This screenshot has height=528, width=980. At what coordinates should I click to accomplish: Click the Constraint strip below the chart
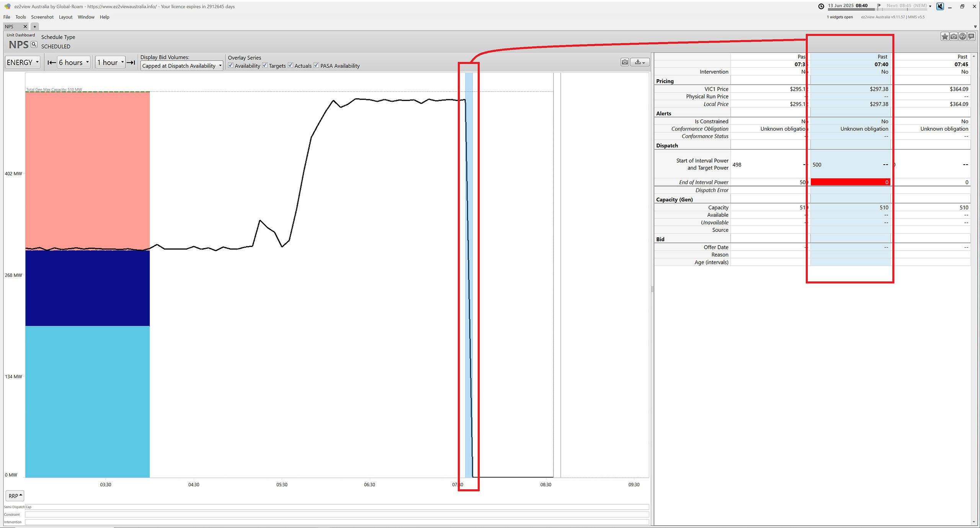pyautogui.click(x=337, y=514)
